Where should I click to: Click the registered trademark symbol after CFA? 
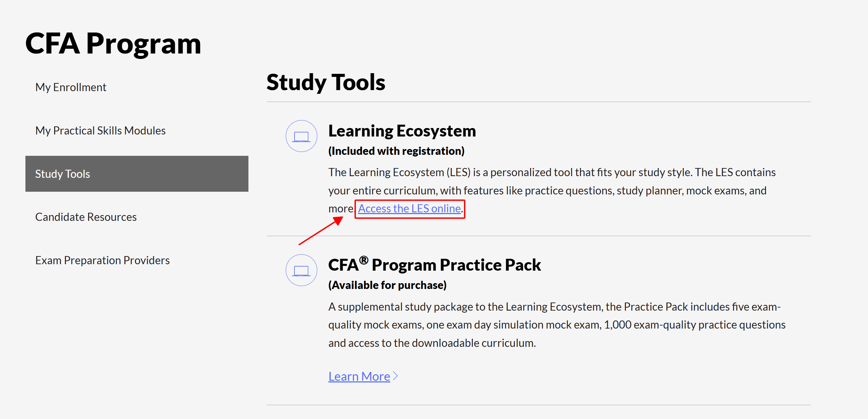coord(364,260)
